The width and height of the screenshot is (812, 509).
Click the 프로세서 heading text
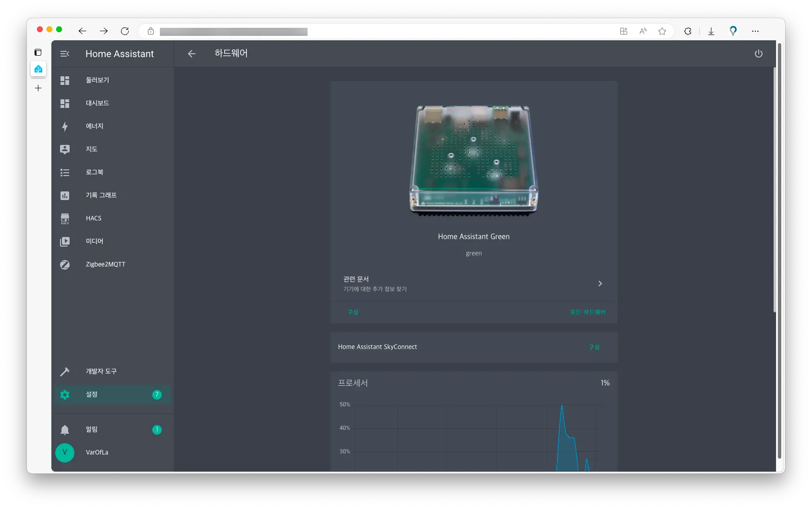tap(353, 383)
